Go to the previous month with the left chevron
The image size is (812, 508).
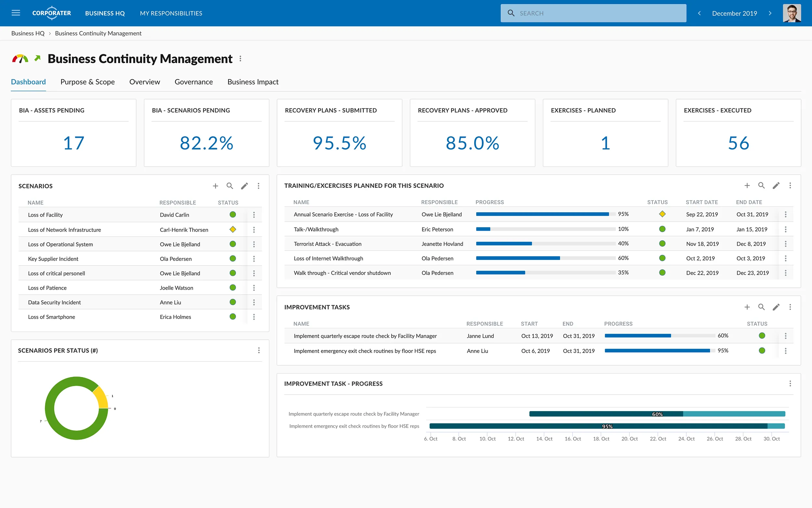699,13
